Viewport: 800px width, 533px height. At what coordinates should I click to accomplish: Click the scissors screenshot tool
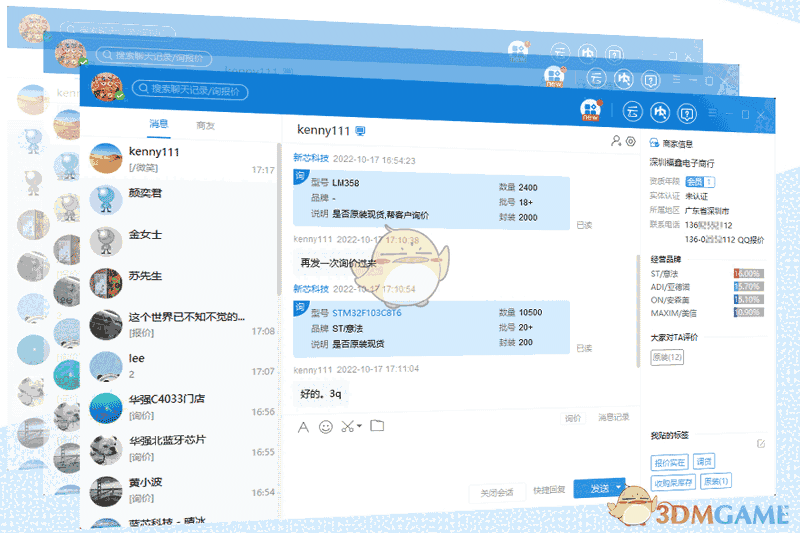pyautogui.click(x=348, y=426)
